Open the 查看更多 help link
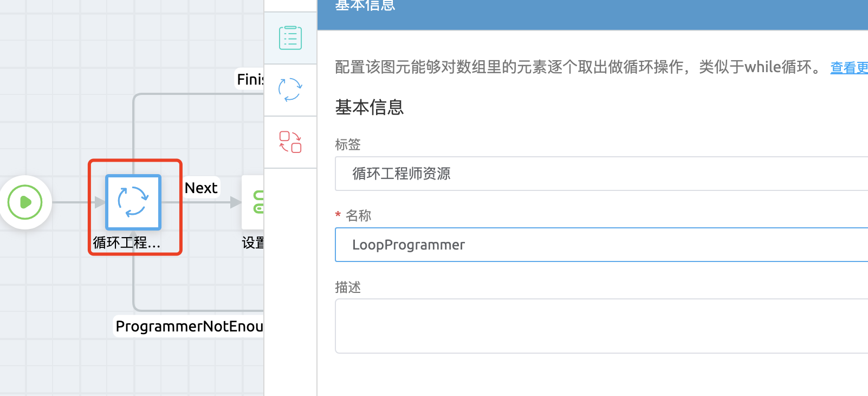This screenshot has height=396, width=868. pos(848,68)
